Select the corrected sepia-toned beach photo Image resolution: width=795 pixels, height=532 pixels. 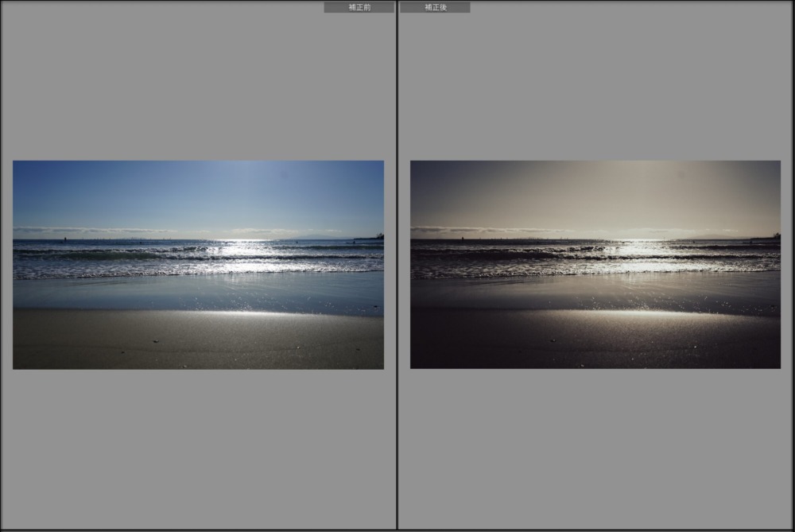pos(595,265)
